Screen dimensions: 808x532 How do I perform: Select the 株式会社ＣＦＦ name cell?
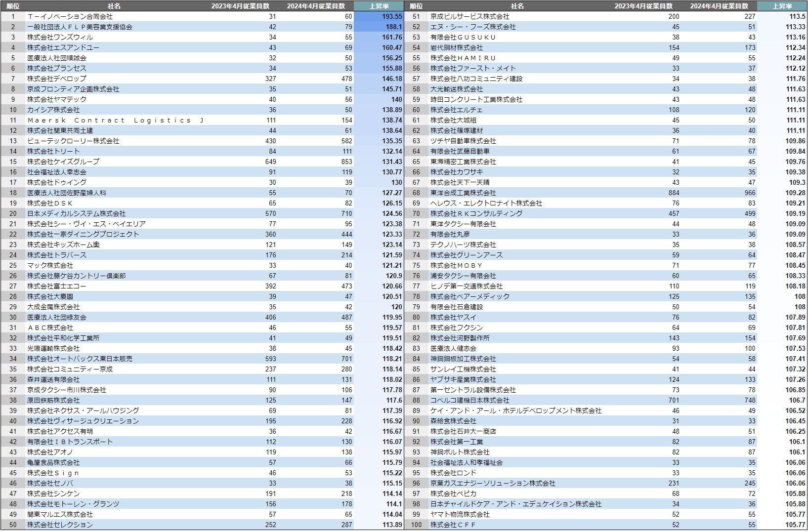(x=453, y=525)
